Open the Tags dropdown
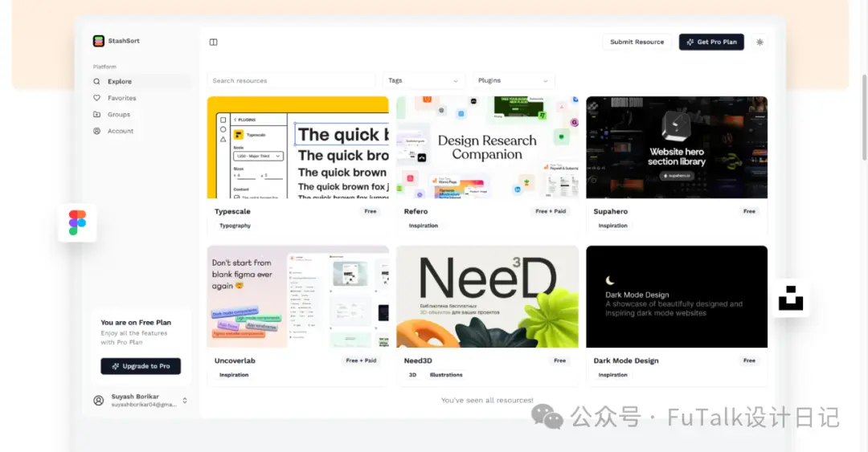Image resolution: width=868 pixels, height=452 pixels. click(423, 81)
